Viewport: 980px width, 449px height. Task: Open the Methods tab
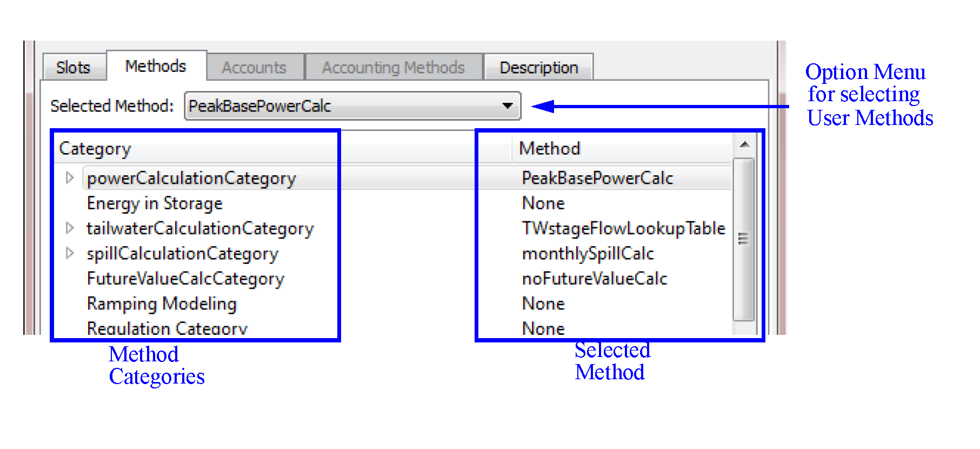(156, 66)
